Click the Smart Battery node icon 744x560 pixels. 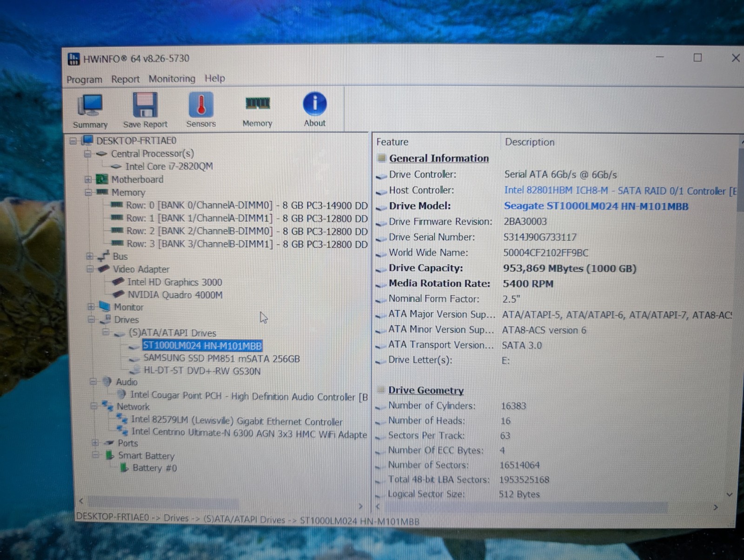click(110, 455)
